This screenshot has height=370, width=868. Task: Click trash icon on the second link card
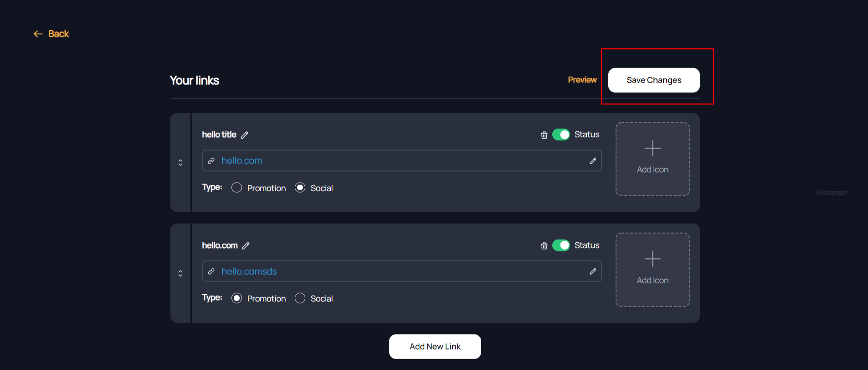click(x=544, y=246)
